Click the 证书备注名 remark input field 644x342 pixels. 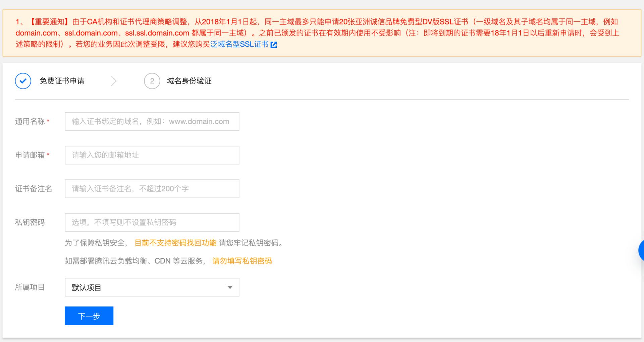coord(152,188)
